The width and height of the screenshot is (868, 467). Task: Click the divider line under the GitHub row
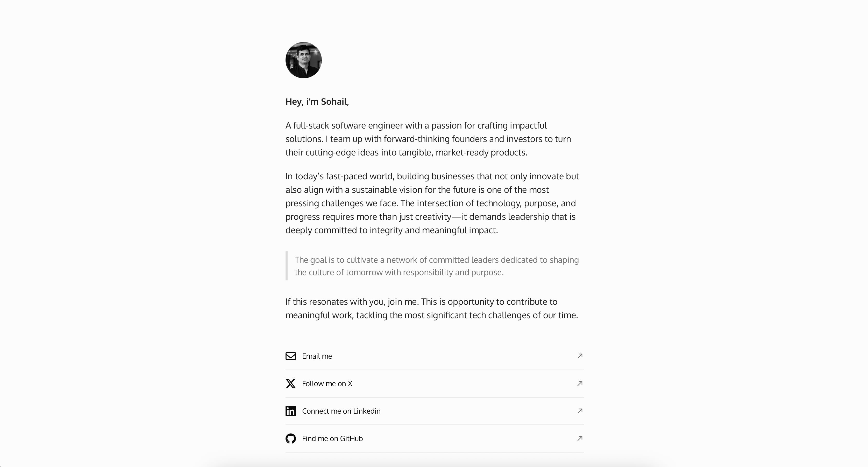click(434, 452)
